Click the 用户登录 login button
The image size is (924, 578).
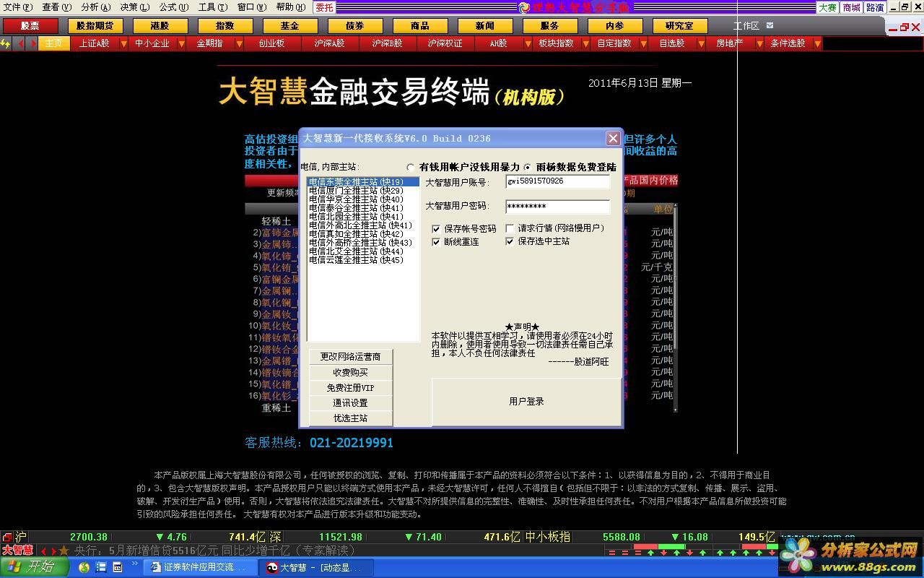[526, 401]
